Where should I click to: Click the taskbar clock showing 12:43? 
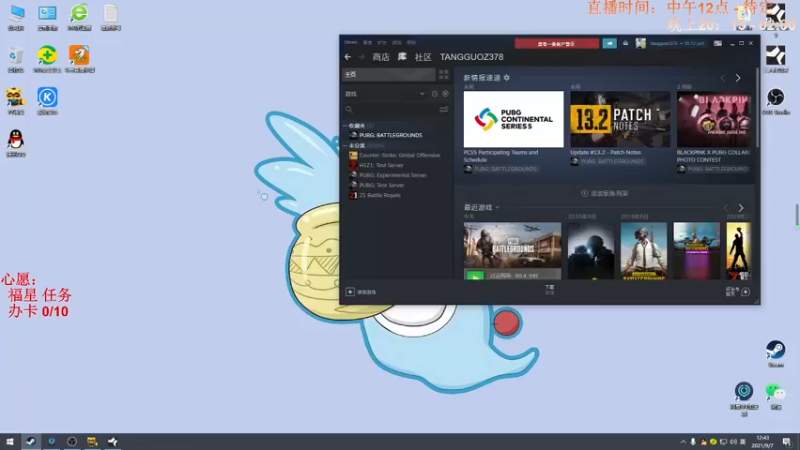tap(763, 442)
